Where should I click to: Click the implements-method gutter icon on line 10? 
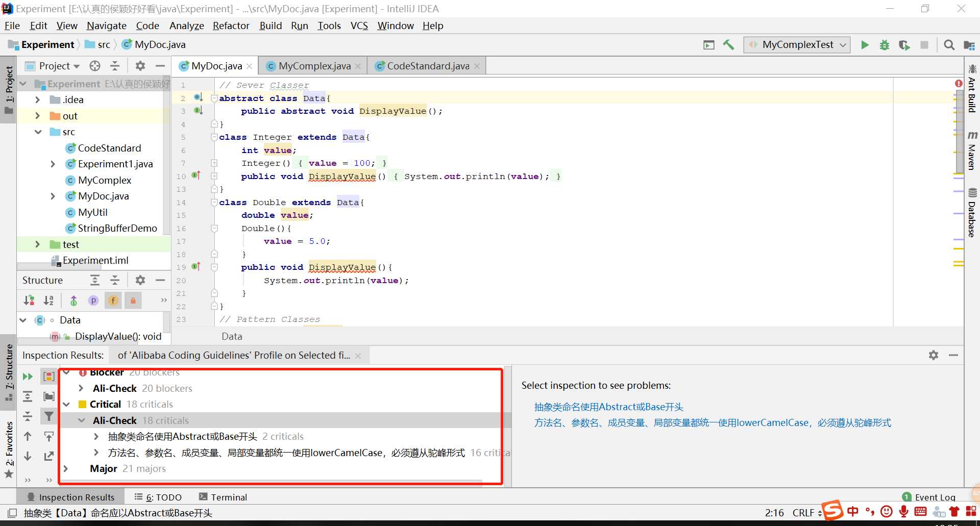(196, 176)
